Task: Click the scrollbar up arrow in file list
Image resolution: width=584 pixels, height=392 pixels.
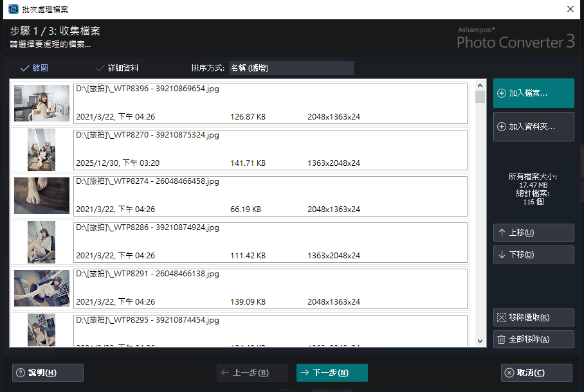Action: [x=480, y=85]
